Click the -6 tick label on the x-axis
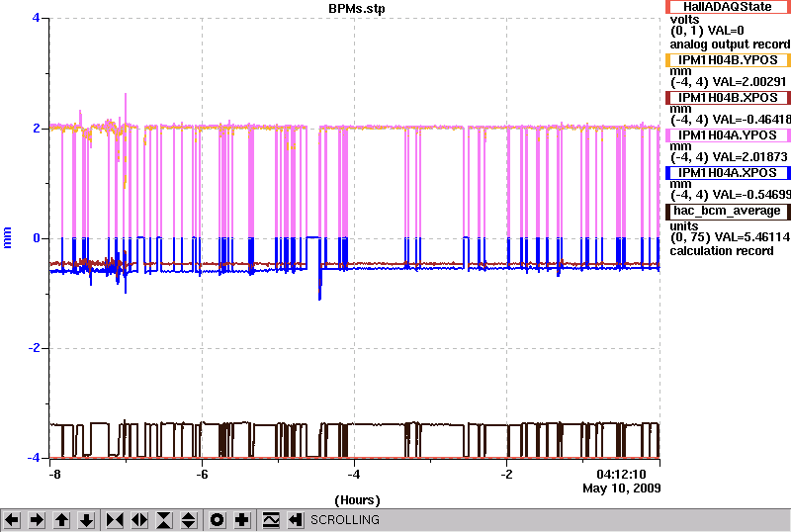Screen dimensions: 791x532 [x=202, y=475]
